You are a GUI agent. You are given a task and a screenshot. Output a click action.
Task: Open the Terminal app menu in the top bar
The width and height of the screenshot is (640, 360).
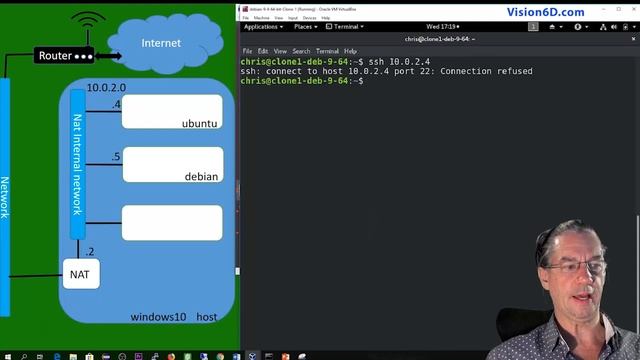click(x=345, y=27)
